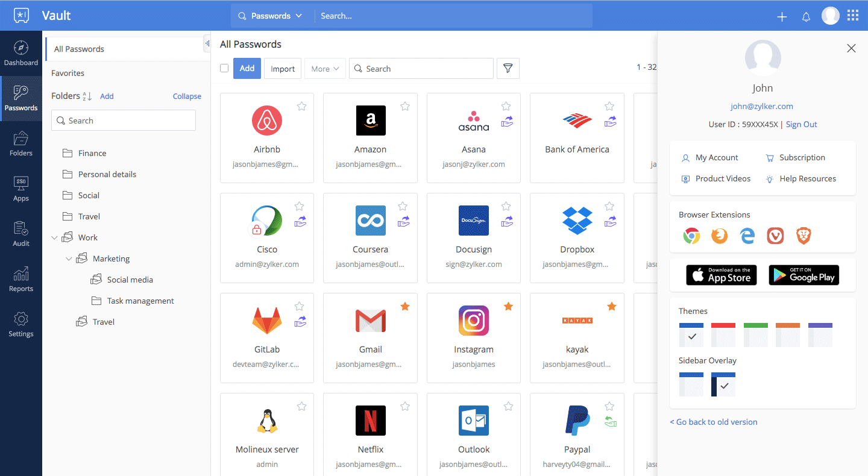
Task: Unfavorite the Gmail password star
Action: 405,307
